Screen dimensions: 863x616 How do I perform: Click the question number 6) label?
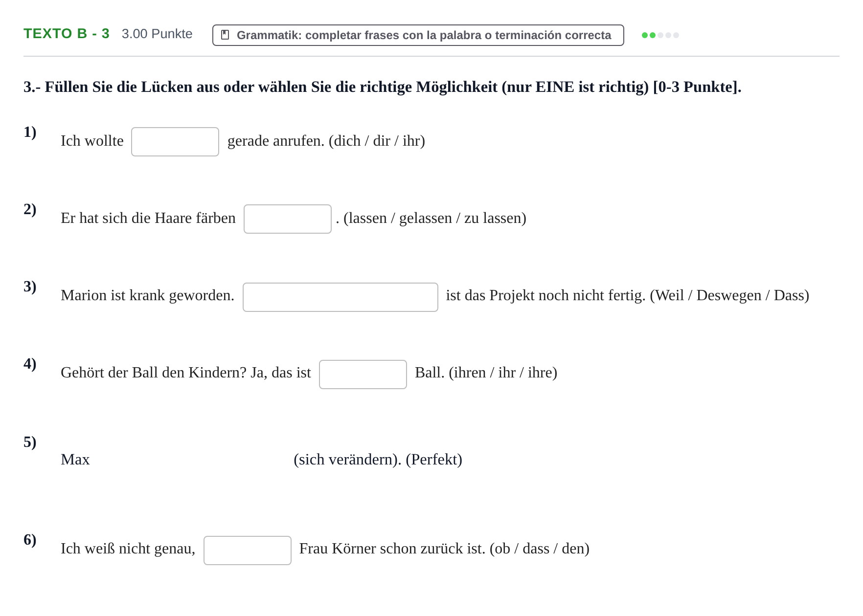(x=30, y=540)
